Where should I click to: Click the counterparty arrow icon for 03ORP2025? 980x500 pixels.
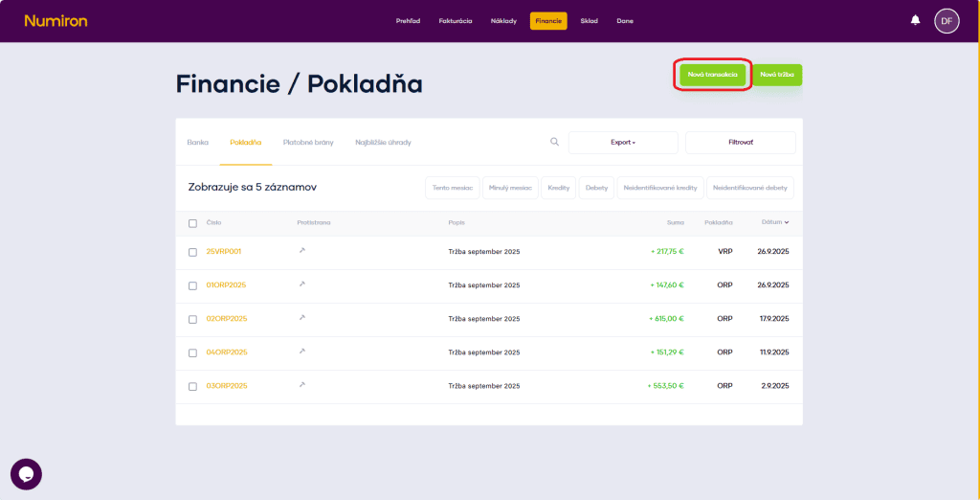[301, 385]
